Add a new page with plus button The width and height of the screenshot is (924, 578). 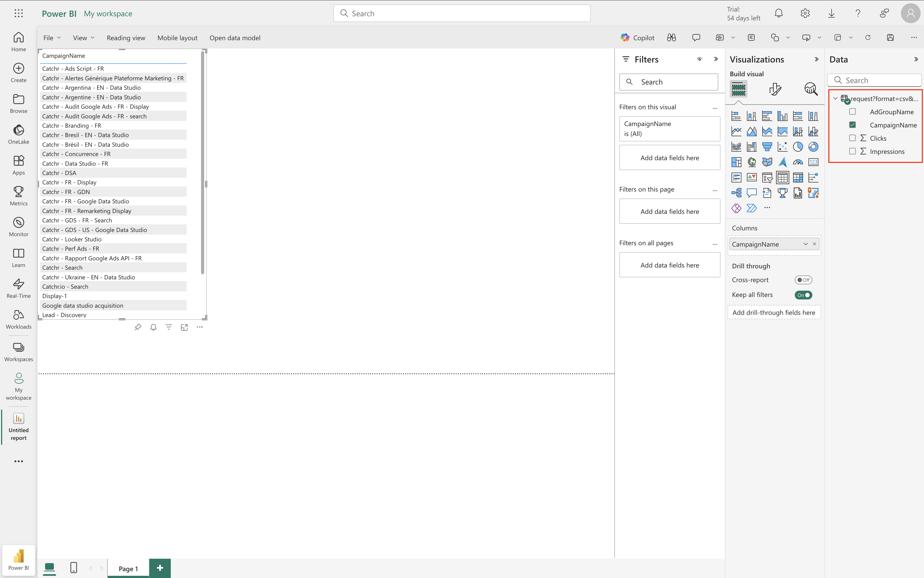pyautogui.click(x=160, y=568)
